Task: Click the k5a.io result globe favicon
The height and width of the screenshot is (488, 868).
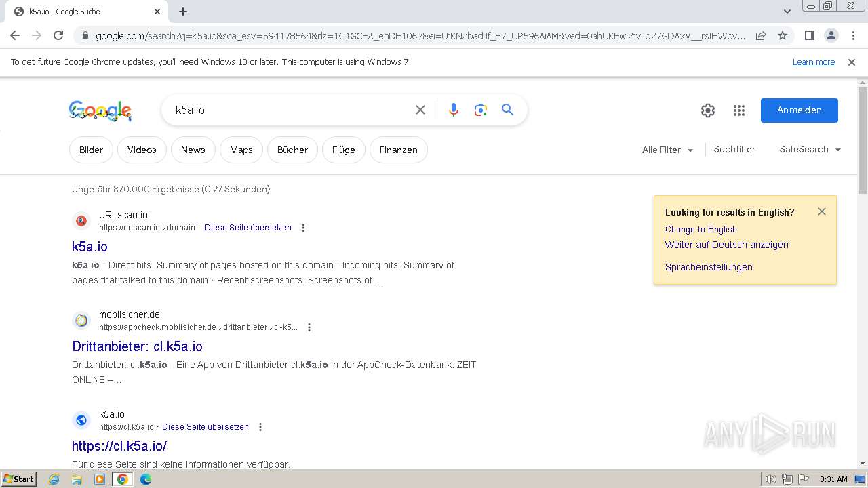Action: [81, 420]
